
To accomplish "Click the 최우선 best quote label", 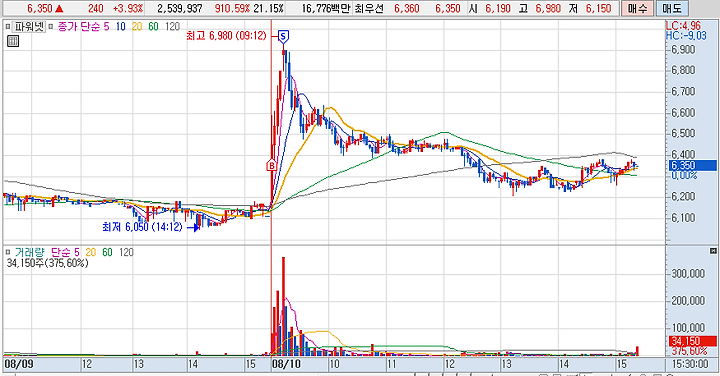I will [x=369, y=8].
